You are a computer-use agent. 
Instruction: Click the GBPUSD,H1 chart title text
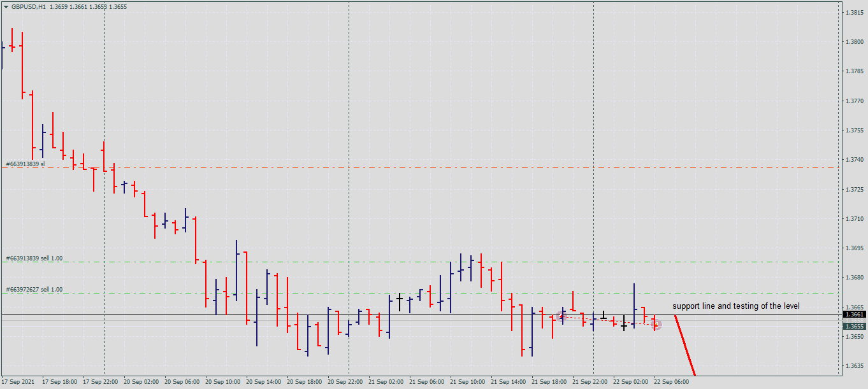(x=29, y=7)
